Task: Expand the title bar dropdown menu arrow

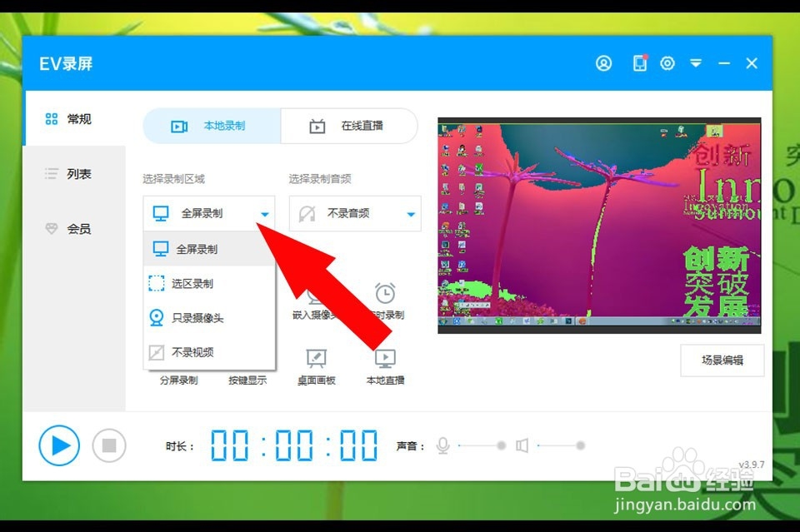Action: coord(696,63)
